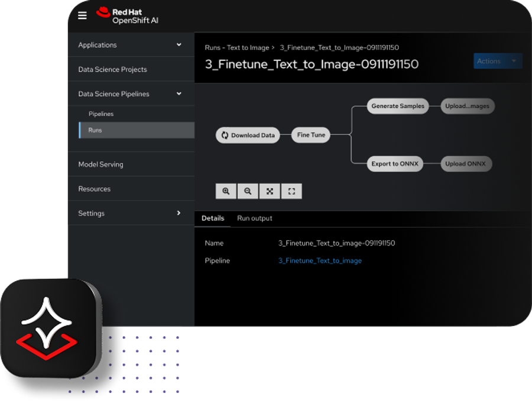Open the 3_Finetune_Text_to_image pipeline link
Viewport: 532px width, 403px height.
coord(320,260)
